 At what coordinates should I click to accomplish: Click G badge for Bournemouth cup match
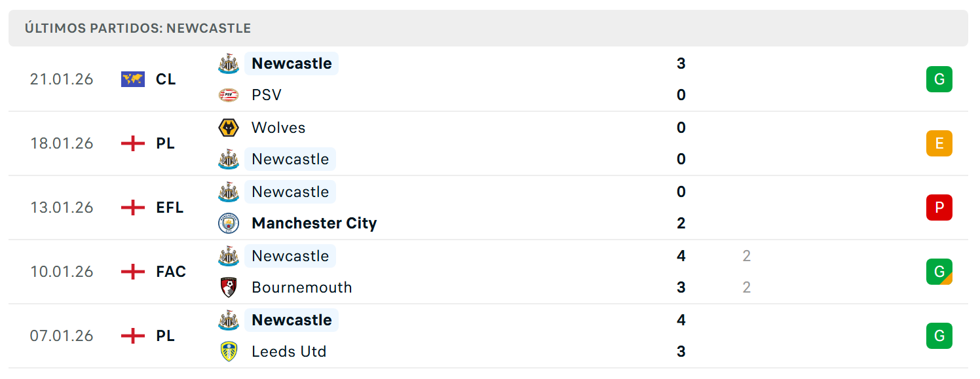point(939,272)
